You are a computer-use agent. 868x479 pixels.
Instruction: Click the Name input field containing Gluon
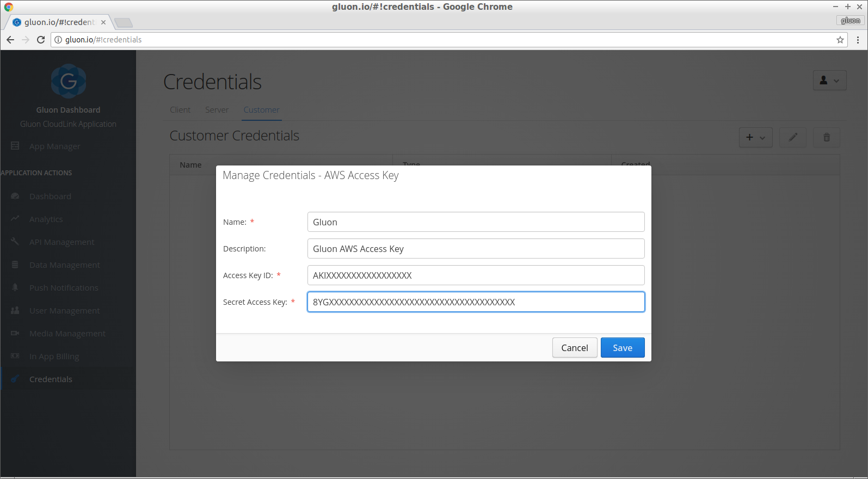click(476, 222)
